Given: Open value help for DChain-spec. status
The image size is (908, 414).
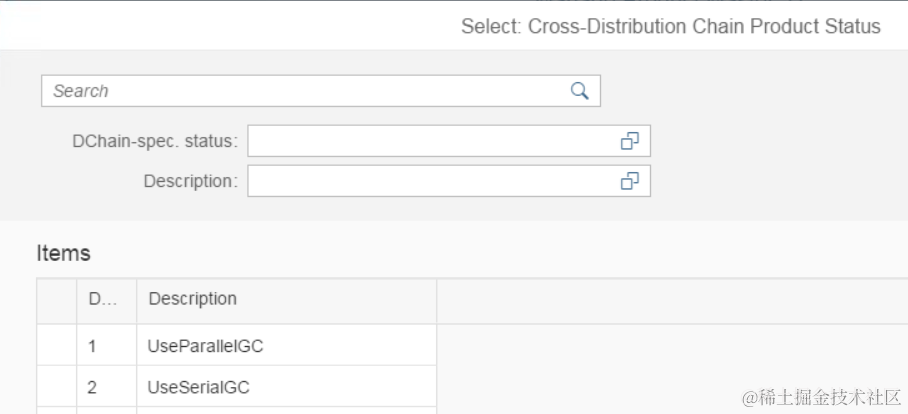Looking at the screenshot, I should point(629,141).
